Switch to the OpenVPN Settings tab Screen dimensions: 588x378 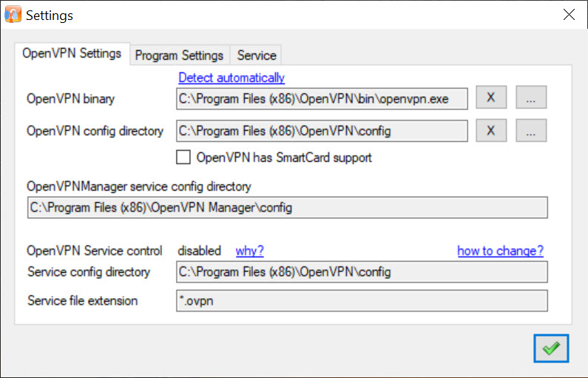[x=72, y=53]
